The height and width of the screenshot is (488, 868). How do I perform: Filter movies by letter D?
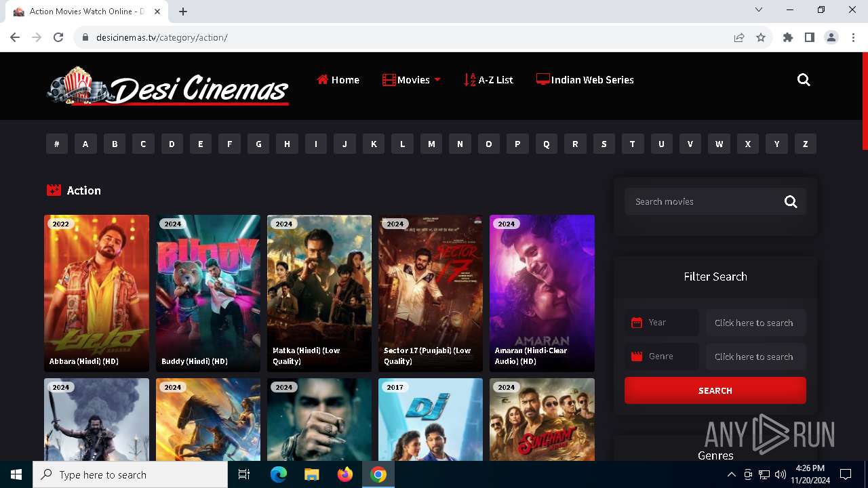(x=172, y=144)
